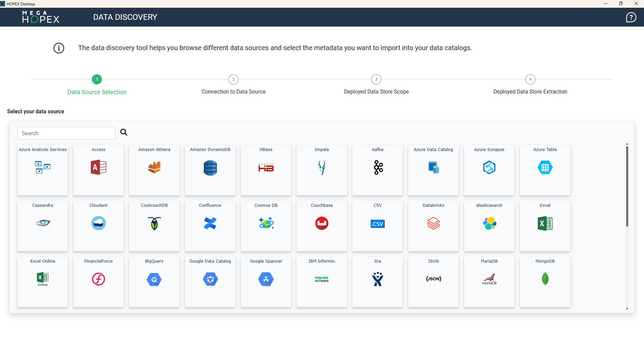This screenshot has width=644, height=345.
Task: Jump to step 4 Deployed Data Store Extraction
Action: (530, 79)
